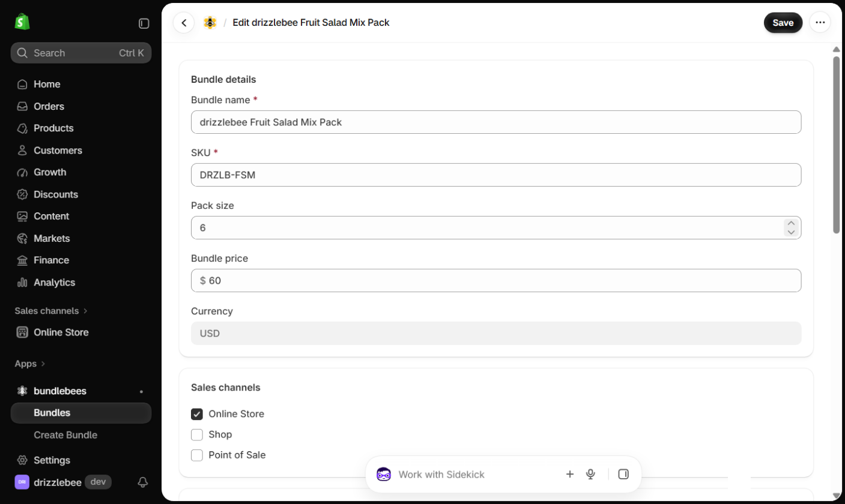Click the Bundle name input field
The height and width of the screenshot is (504, 845).
tap(496, 122)
